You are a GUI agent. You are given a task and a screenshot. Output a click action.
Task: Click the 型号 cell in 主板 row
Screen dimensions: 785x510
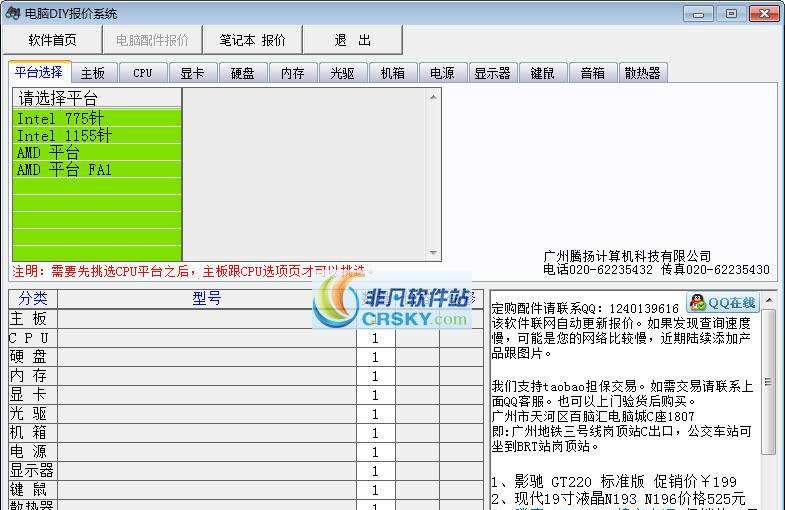pyautogui.click(x=207, y=319)
